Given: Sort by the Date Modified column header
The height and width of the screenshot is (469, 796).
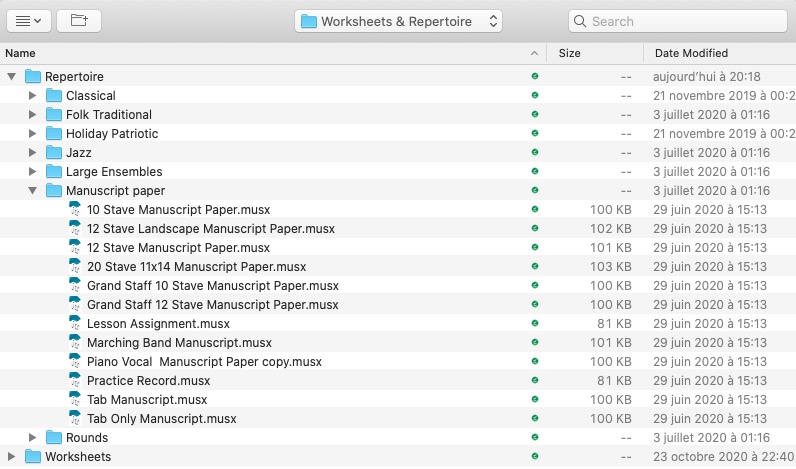Looking at the screenshot, I should (x=691, y=53).
